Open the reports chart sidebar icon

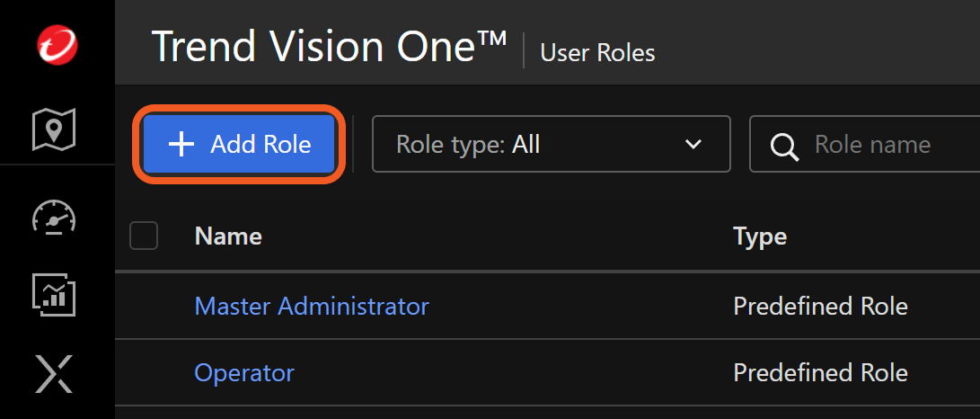(54, 295)
